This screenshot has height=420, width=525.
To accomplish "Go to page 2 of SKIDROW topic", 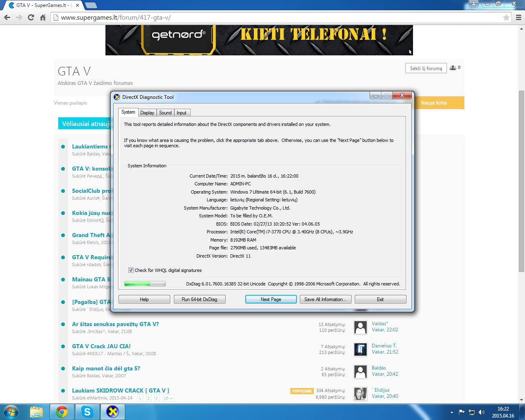I will tap(148, 398).
